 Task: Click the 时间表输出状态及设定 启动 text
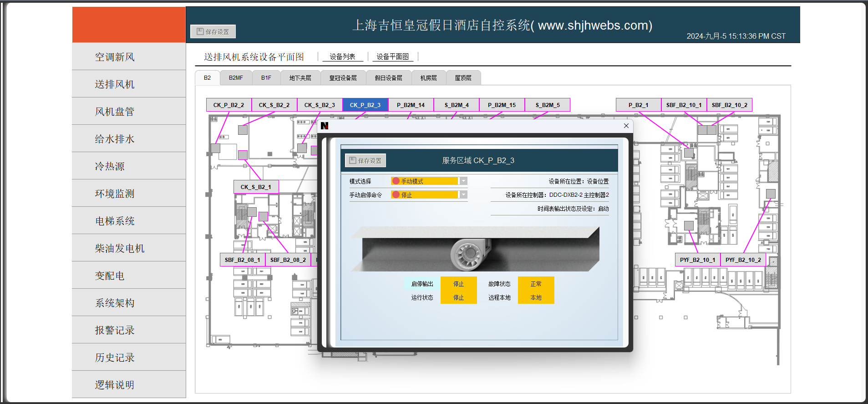pyautogui.click(x=573, y=209)
